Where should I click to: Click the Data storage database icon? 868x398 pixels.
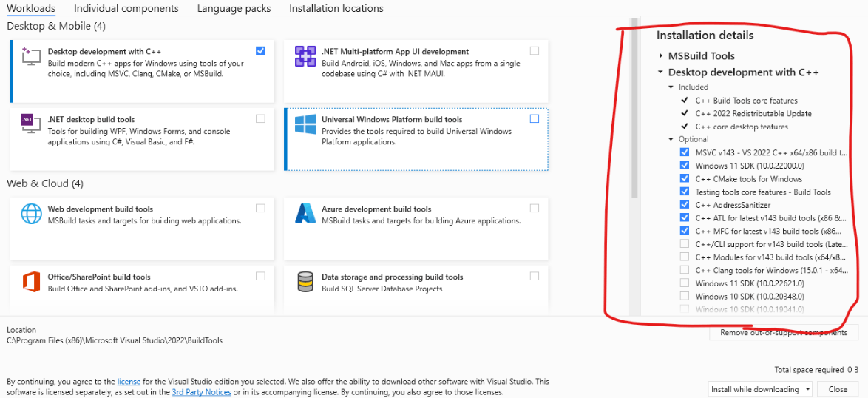click(305, 282)
